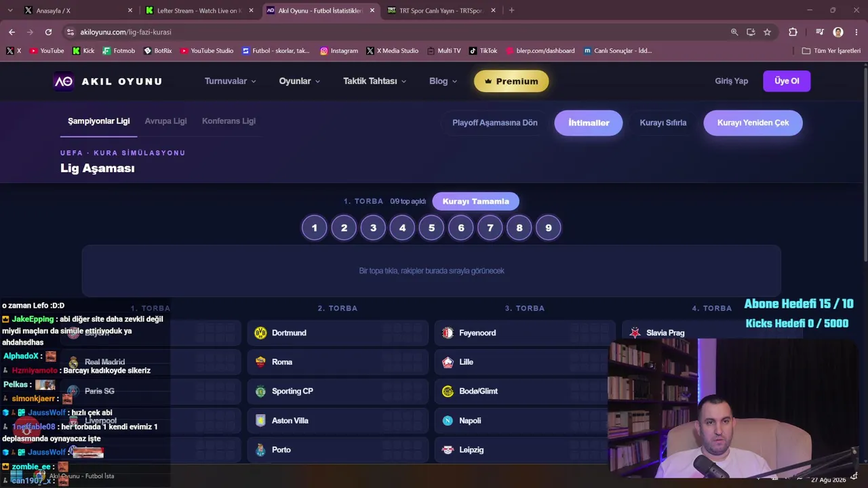Select the Bodø/Glimt team row

525,391
